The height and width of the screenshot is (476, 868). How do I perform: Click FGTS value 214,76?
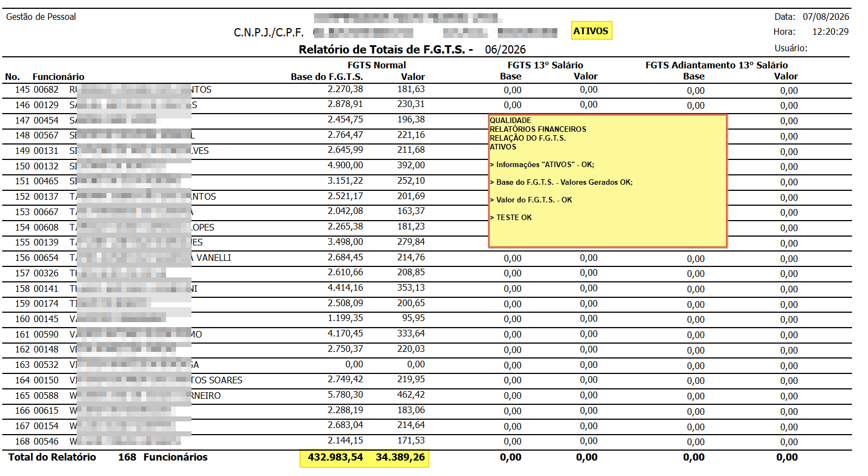point(411,257)
